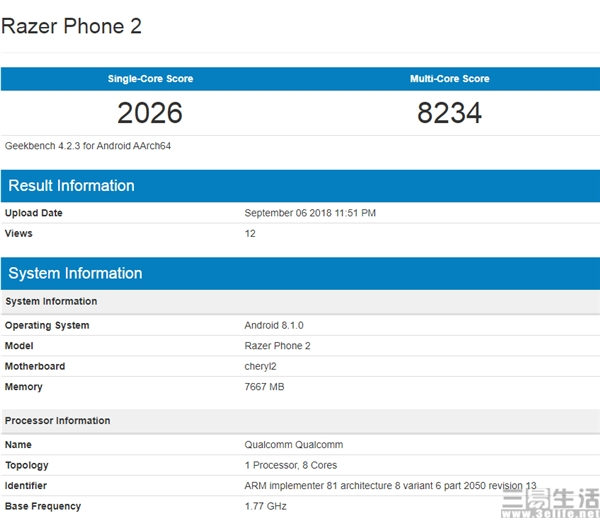Click the topology value 1 Processor, 8 Cores

pyautogui.click(x=291, y=466)
